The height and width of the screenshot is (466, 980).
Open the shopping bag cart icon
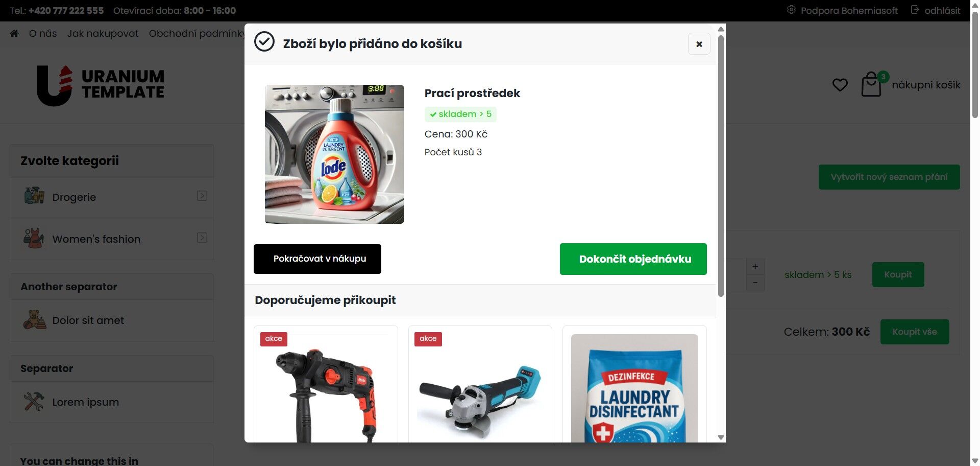point(871,84)
